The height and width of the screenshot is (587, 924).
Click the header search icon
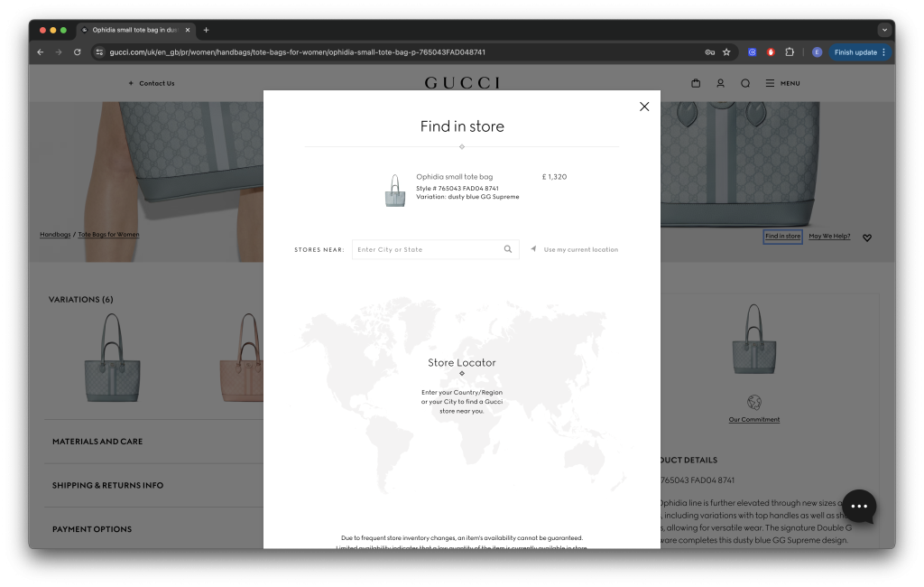point(745,83)
